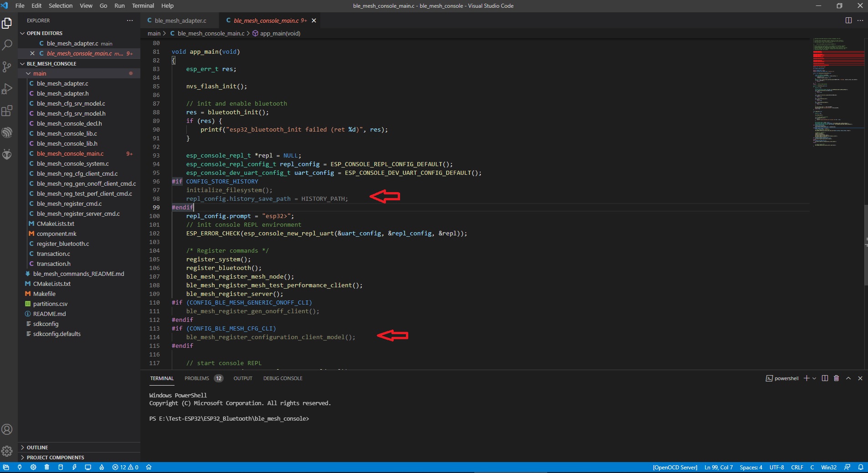Switch to DEBUG CONSOLE panel tab
The width and height of the screenshot is (868, 473).
(283, 378)
